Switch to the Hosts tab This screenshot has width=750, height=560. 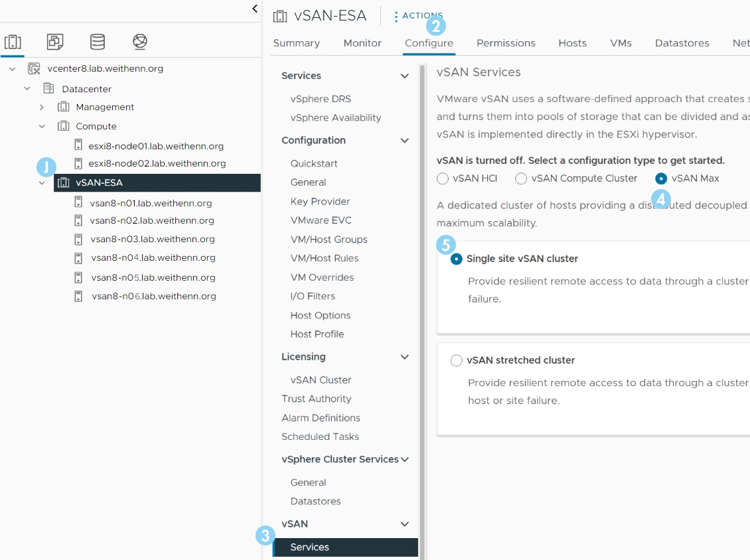[x=573, y=43]
